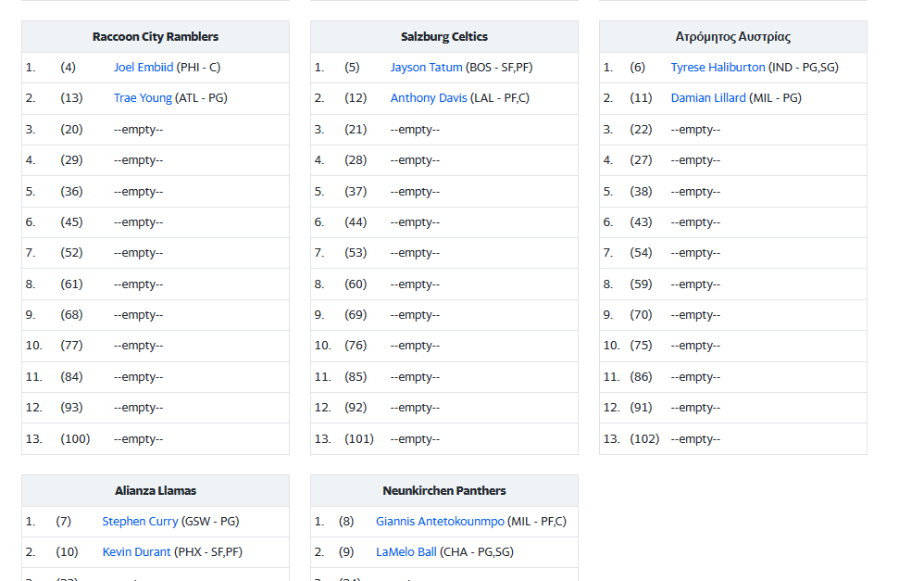The width and height of the screenshot is (924, 581).
Task: Click the "--empty--" slot for pick (21)
Action: (415, 130)
